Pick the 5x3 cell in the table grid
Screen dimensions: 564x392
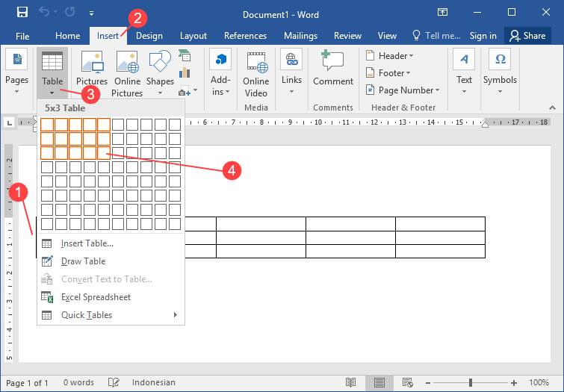click(104, 153)
